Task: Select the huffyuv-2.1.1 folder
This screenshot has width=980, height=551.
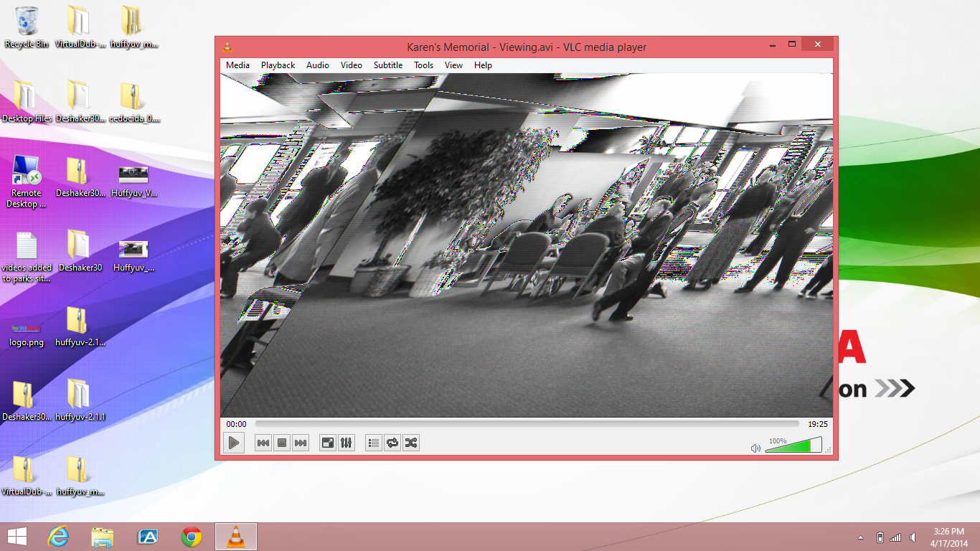Action: 80,400
